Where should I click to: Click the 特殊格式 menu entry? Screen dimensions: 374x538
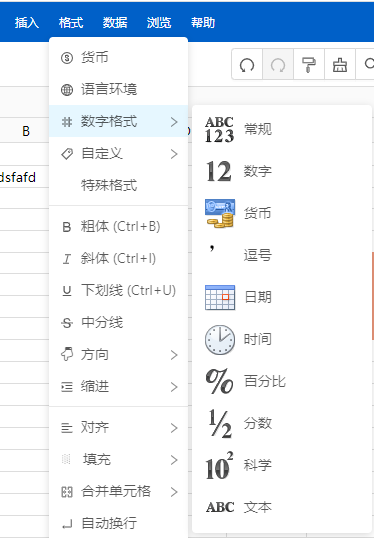[x=109, y=185]
